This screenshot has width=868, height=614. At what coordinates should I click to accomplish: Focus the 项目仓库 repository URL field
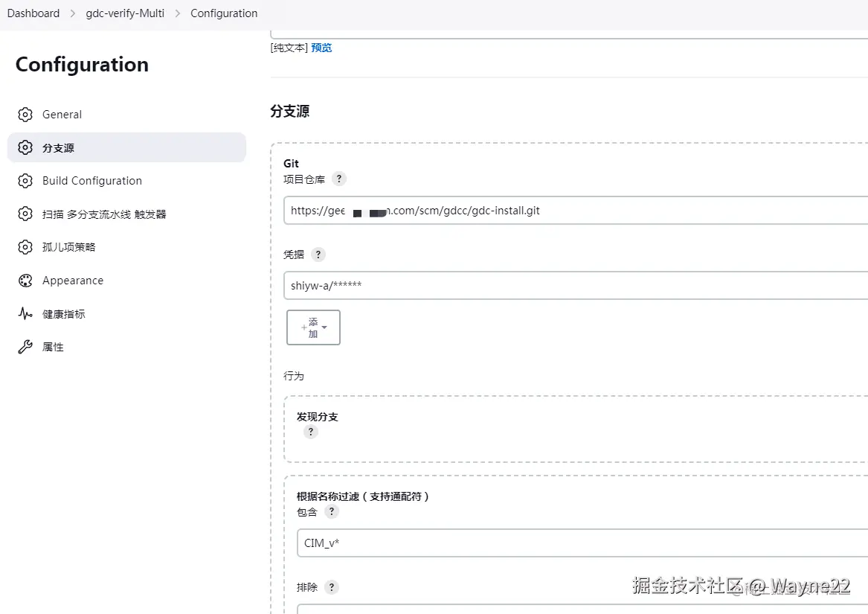(573, 211)
